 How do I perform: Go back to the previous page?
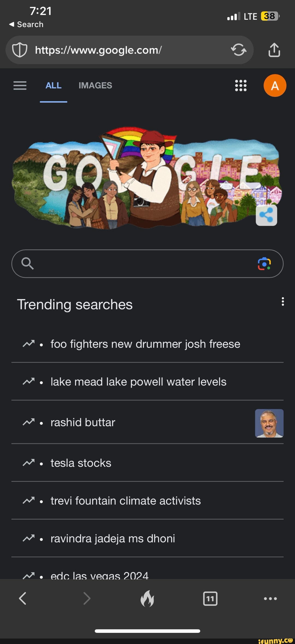[x=23, y=598]
